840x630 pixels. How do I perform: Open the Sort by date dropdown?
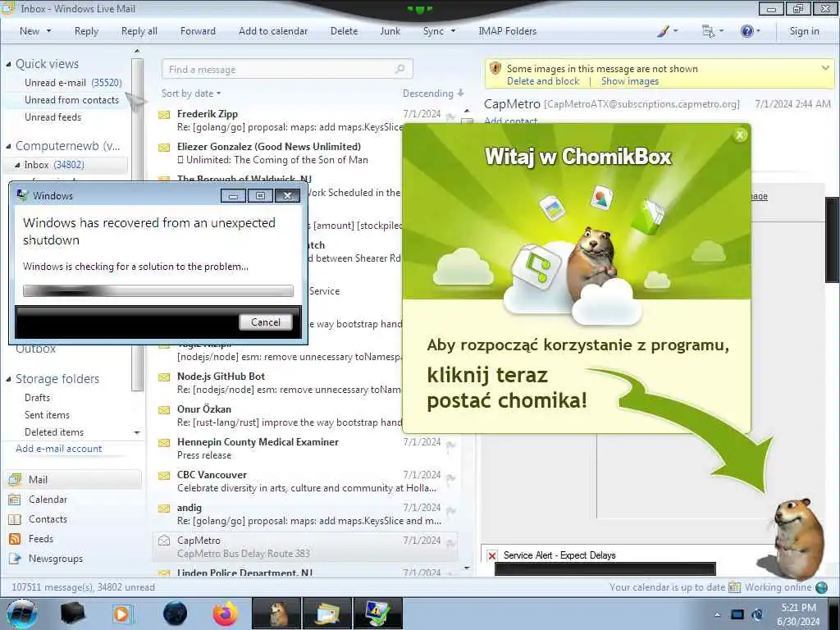[190, 94]
